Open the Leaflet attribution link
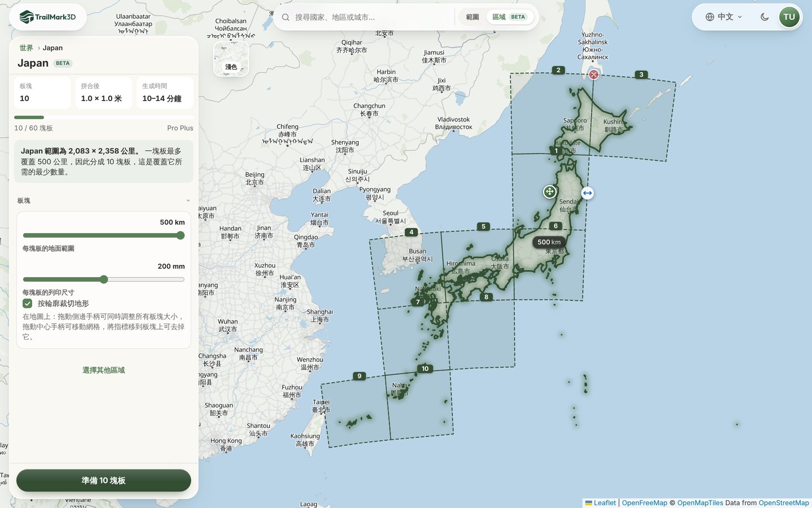 coord(601,503)
